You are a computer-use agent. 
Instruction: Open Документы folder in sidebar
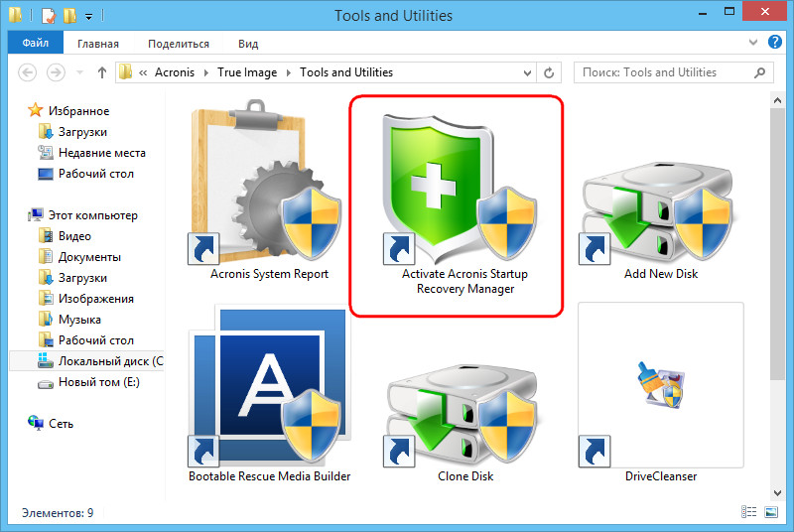[x=89, y=257]
